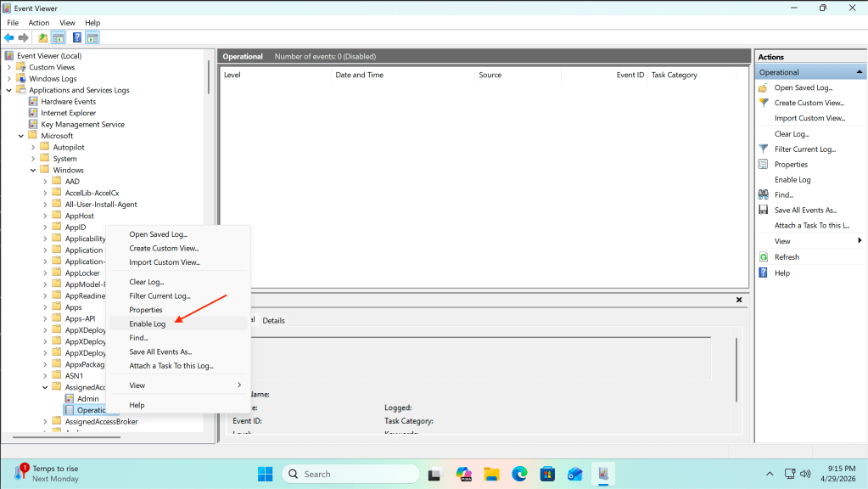The height and width of the screenshot is (489, 868).
Task: Toggle the Show/Hide Action Pane toolbar button
Action: 92,38
